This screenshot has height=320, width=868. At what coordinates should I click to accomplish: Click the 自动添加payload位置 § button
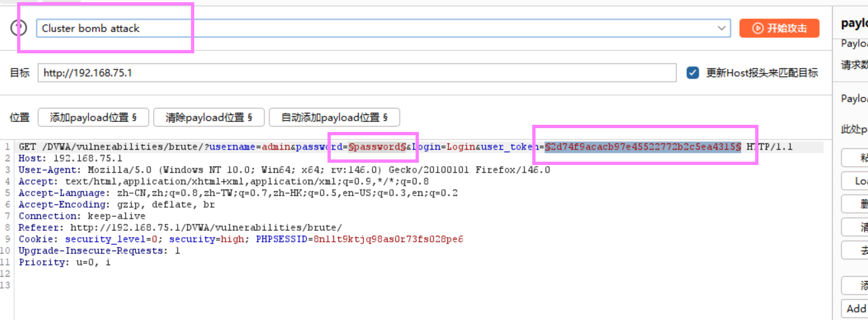coord(334,117)
